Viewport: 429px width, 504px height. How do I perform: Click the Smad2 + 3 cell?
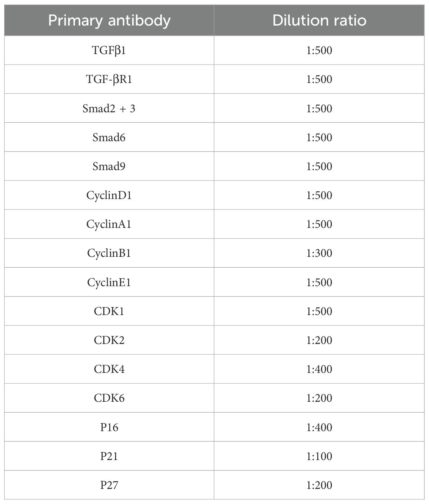point(109,109)
